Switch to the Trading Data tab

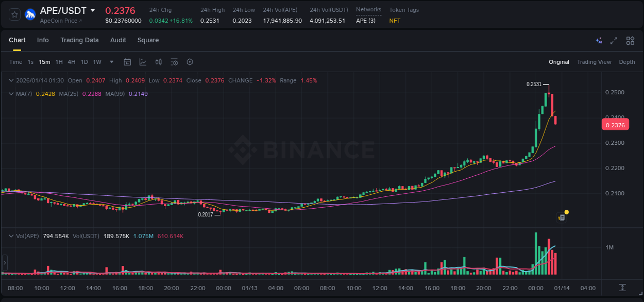pyautogui.click(x=79, y=40)
